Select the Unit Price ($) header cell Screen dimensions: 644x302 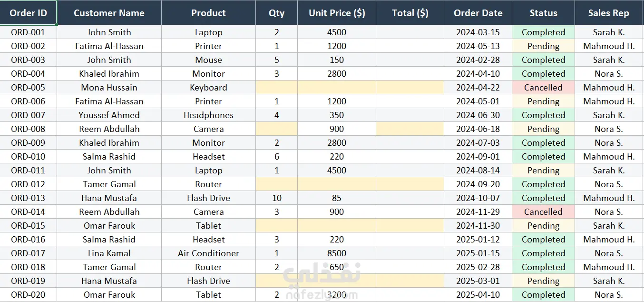(x=337, y=13)
